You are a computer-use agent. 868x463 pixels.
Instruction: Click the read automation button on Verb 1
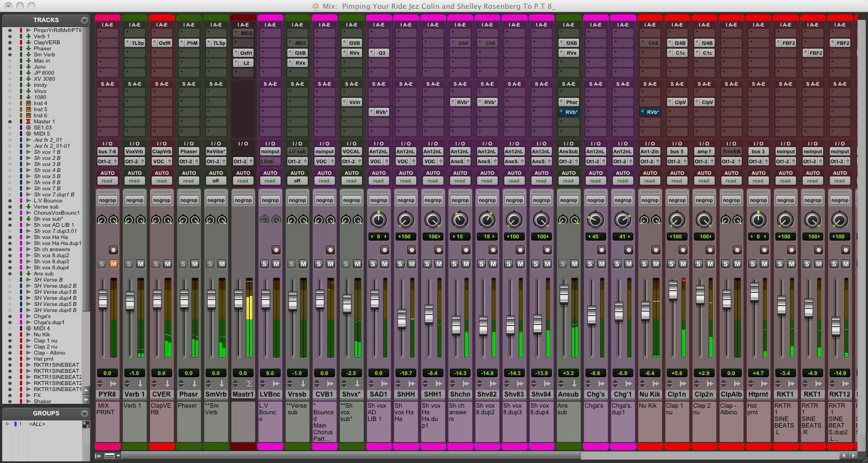134,181
